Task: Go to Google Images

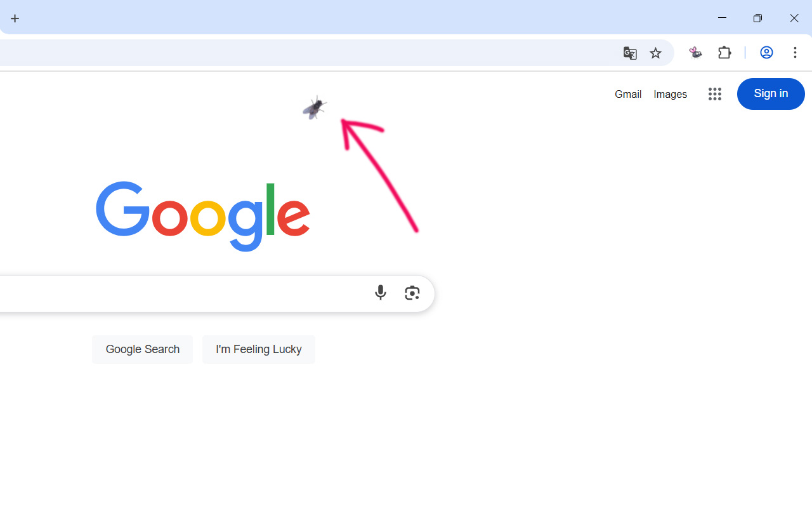Action: pyautogui.click(x=670, y=94)
